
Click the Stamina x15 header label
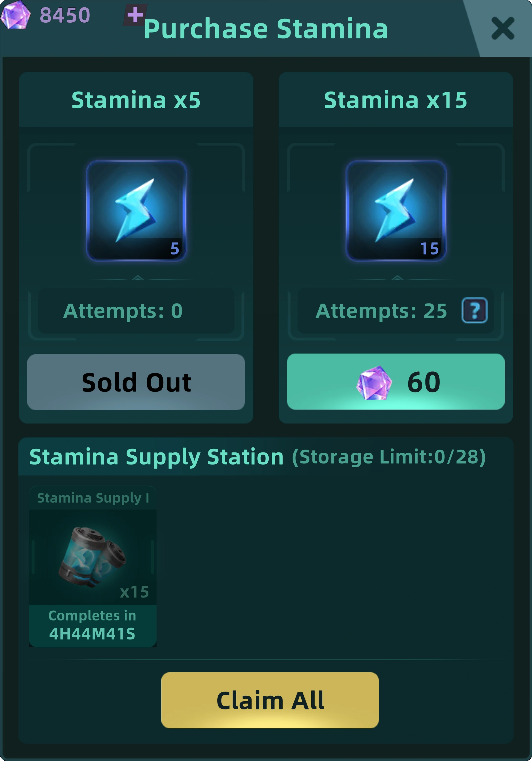tap(395, 100)
